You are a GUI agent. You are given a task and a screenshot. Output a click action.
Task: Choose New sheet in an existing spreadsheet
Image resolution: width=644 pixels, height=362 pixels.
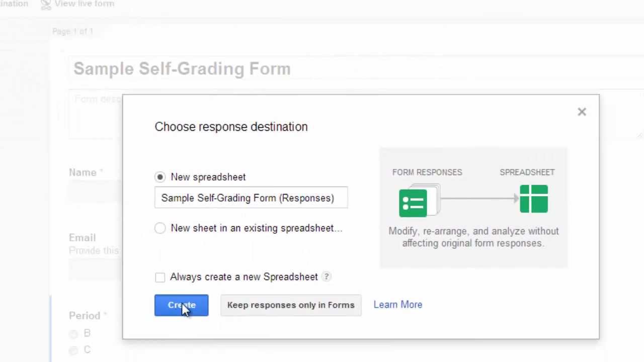pyautogui.click(x=160, y=228)
